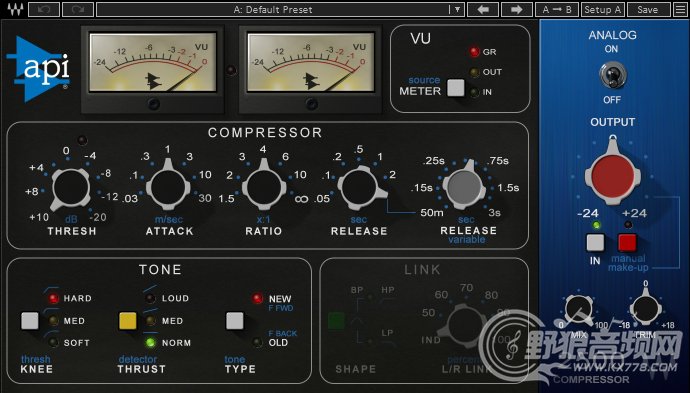
Task: Select the GR meter LED
Action: click(474, 52)
